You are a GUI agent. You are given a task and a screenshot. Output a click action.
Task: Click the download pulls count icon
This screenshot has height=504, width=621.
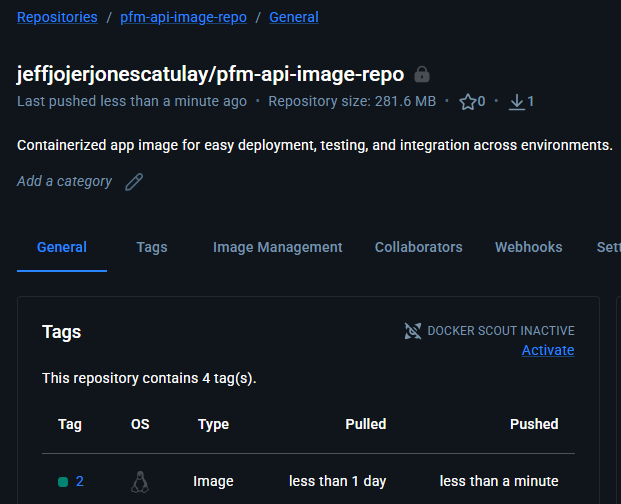pos(517,101)
